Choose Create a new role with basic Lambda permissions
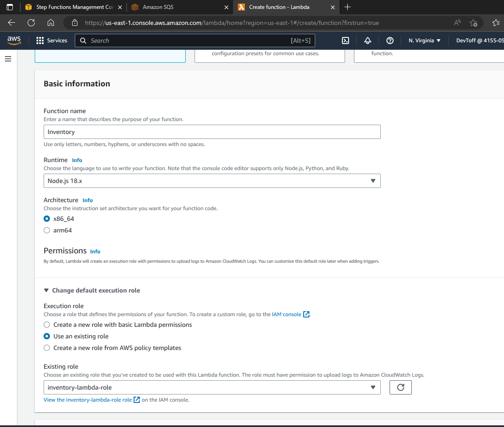The width and height of the screenshot is (504, 427). coord(47,325)
